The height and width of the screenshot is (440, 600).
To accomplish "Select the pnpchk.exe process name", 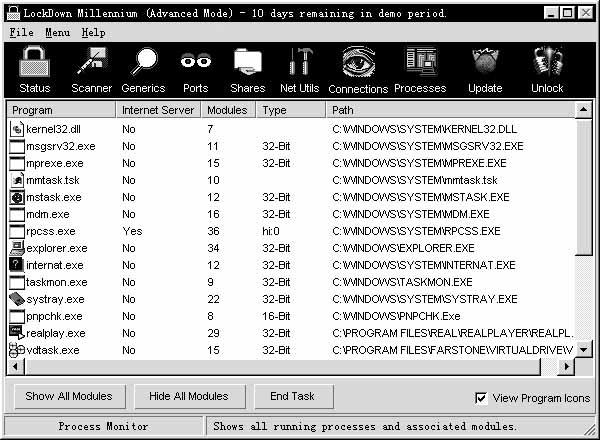I will click(54, 316).
